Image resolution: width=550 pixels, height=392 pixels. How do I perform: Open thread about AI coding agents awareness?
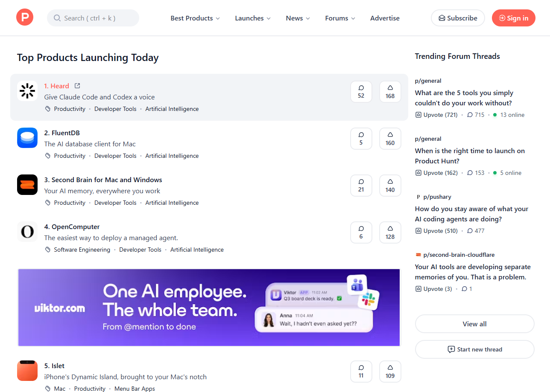click(472, 214)
